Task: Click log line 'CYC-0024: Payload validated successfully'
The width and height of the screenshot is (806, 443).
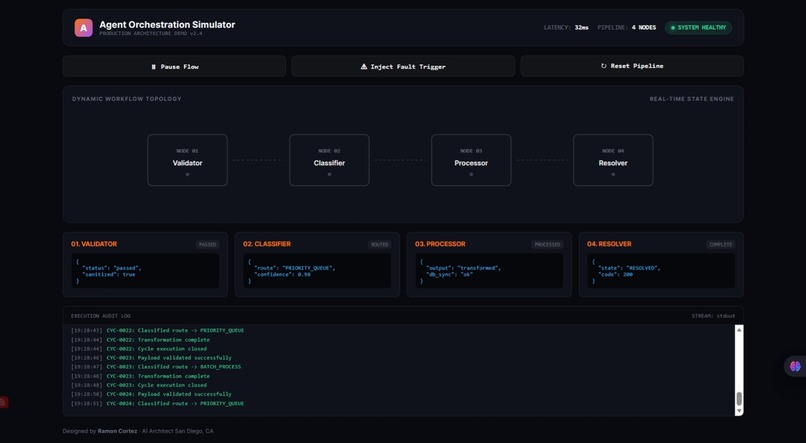Action: pyautogui.click(x=169, y=394)
